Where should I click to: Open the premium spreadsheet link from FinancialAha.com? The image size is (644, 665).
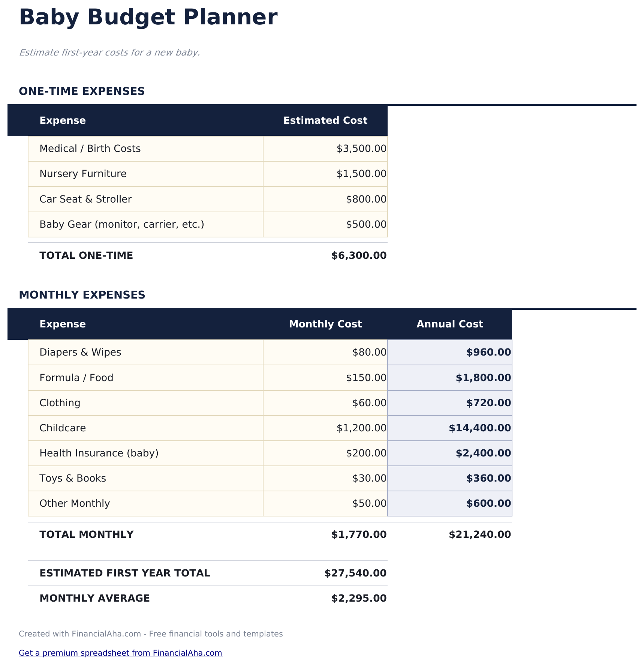point(120,653)
